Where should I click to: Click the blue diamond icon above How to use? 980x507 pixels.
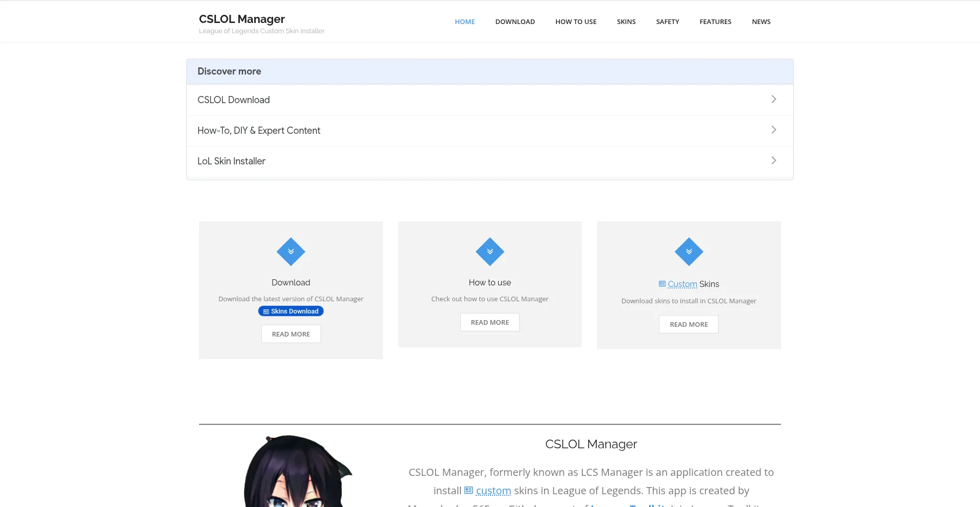pos(490,252)
